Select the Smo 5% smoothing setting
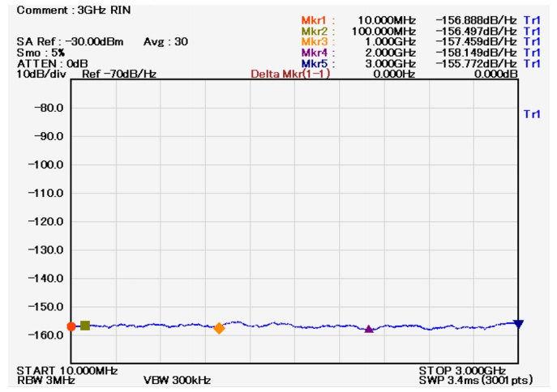The width and height of the screenshot is (557, 392). (41, 52)
